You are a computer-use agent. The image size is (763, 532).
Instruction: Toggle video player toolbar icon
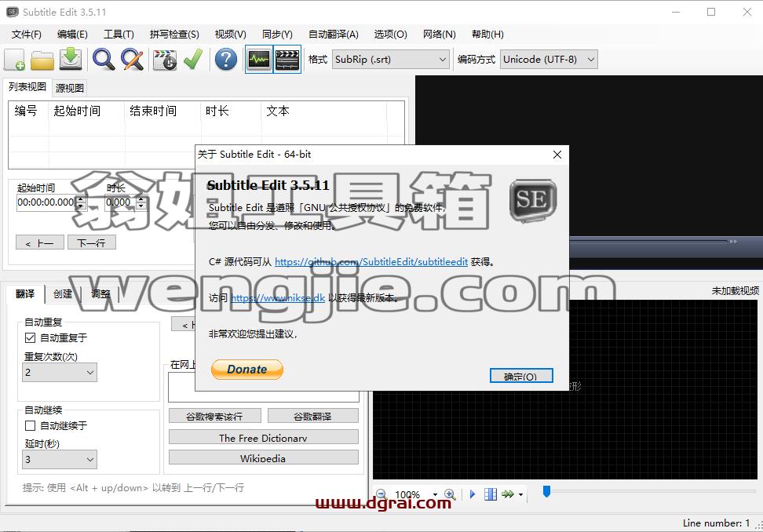point(287,60)
